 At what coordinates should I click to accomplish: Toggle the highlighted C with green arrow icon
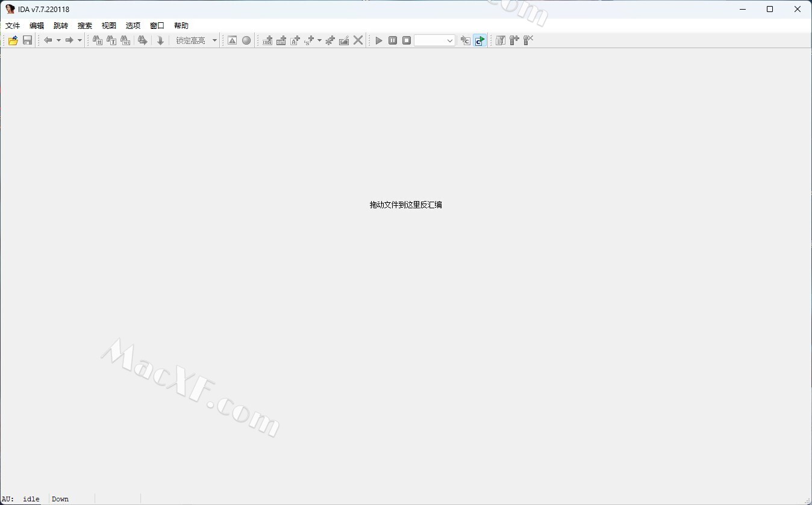(x=479, y=40)
